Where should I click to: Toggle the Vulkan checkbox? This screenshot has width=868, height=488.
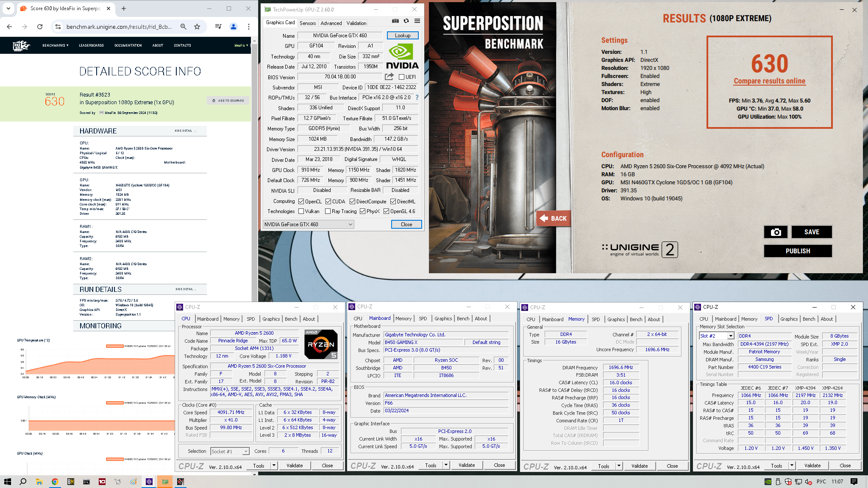tap(301, 211)
